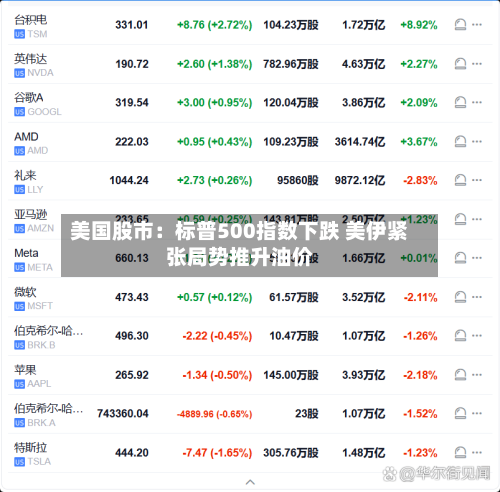
Task: Click the BRK.A ticker label
Action: tap(41, 423)
